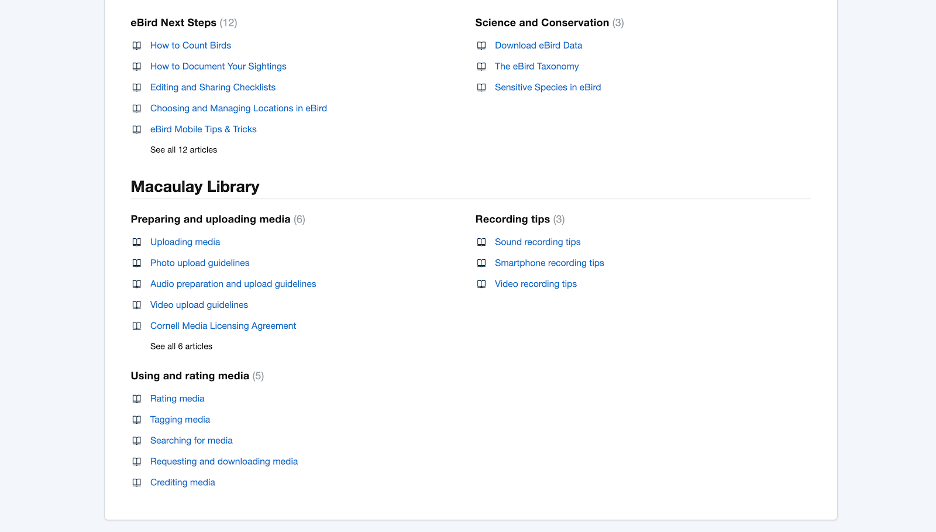Open Smartphone recording tips article
Screen dimensions: 936x532
click(x=549, y=263)
